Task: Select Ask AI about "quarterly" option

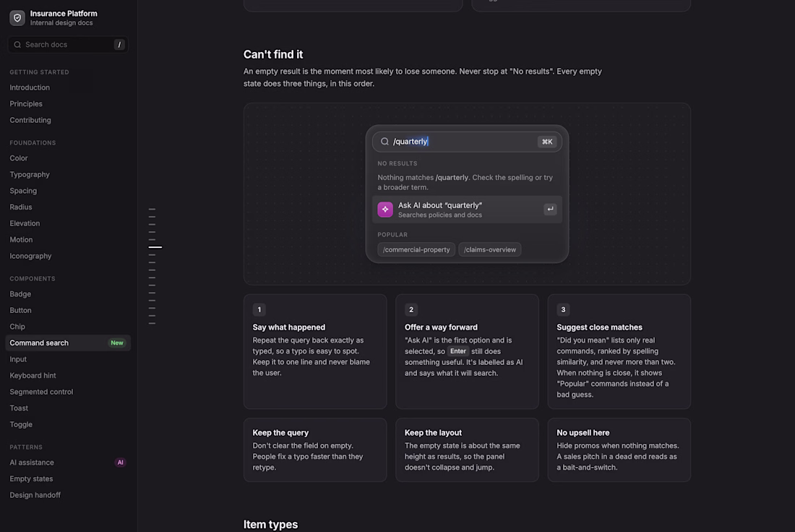Action: pyautogui.click(x=467, y=210)
